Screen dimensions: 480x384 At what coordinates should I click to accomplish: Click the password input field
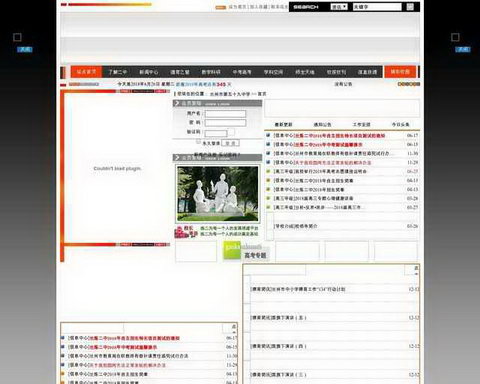(225, 123)
